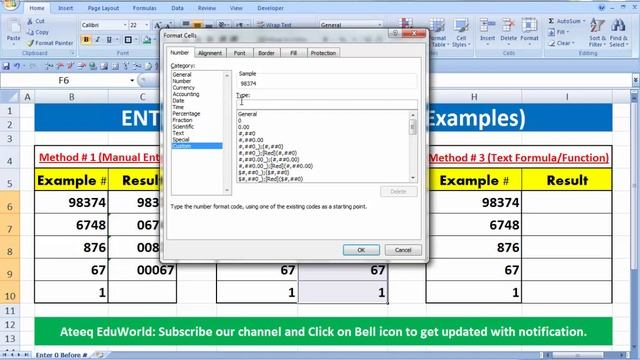
Task: Select Text category
Action: (178, 133)
